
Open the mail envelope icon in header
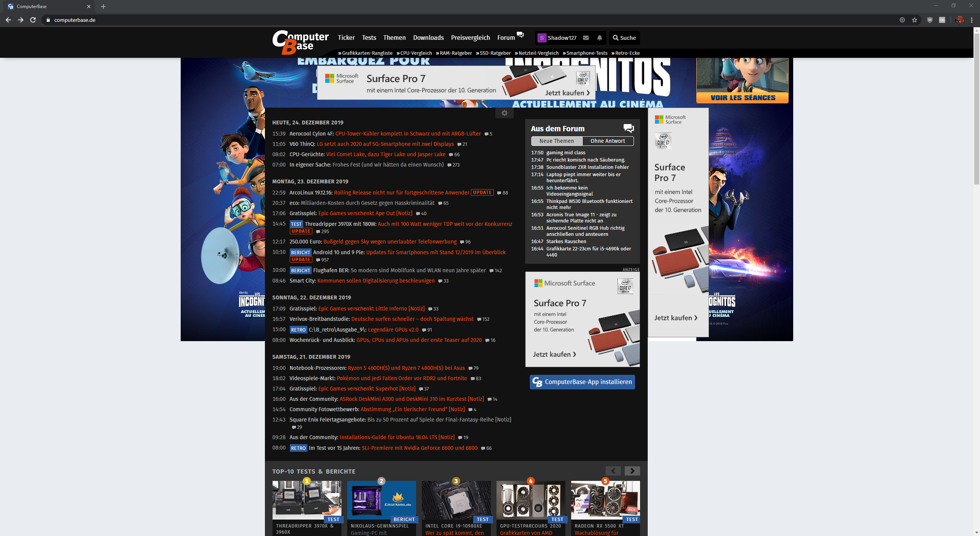pyautogui.click(x=586, y=38)
